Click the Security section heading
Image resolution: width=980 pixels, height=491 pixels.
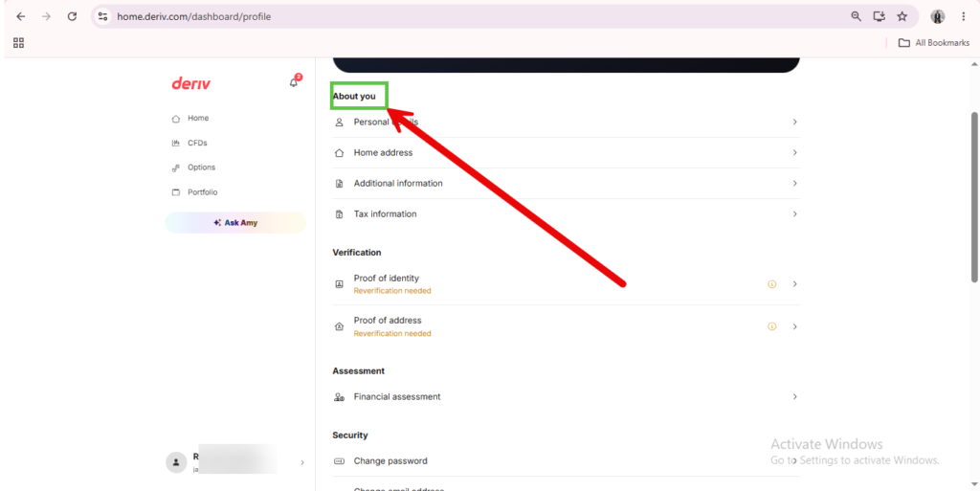click(x=350, y=435)
